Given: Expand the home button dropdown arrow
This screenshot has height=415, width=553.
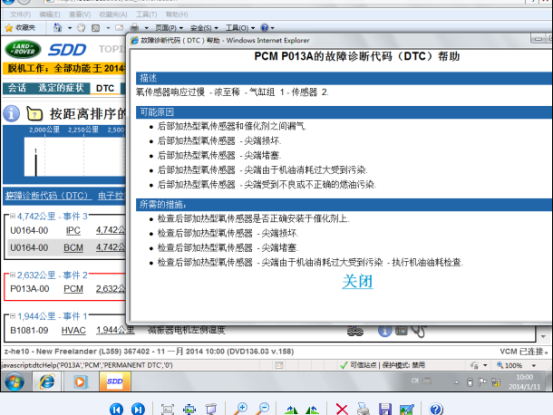Looking at the screenshot, I should click(70, 28).
